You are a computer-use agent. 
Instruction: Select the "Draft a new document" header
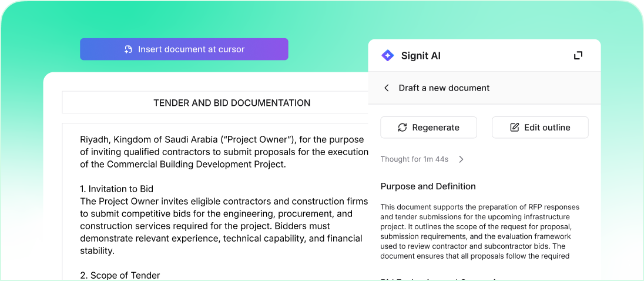pos(444,88)
